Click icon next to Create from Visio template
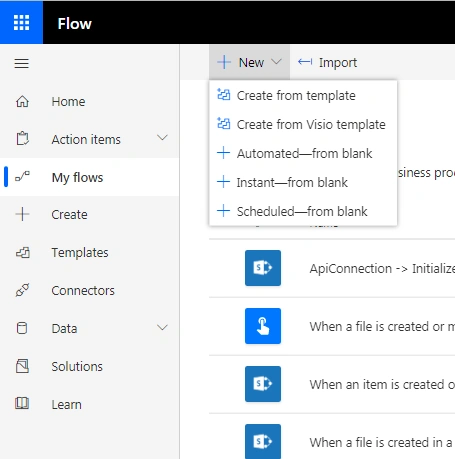This screenshot has width=455, height=459. click(x=223, y=124)
